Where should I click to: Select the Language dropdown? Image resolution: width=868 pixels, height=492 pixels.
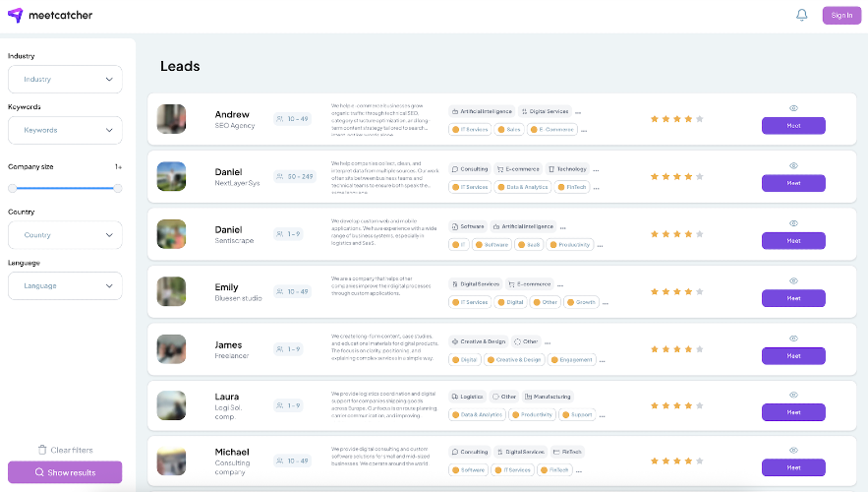pos(65,286)
